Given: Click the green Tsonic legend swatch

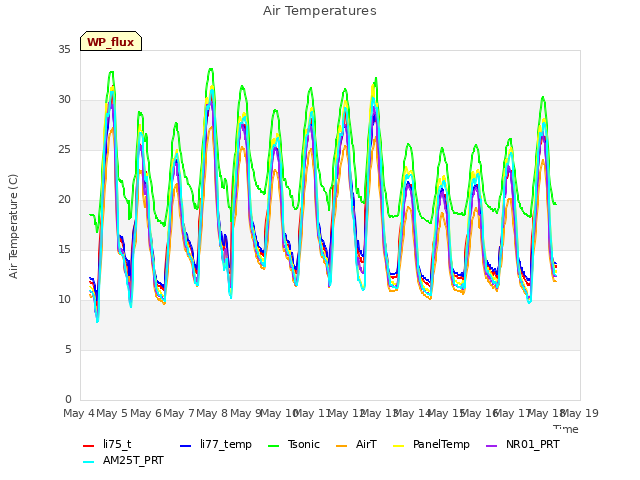Looking at the screenshot, I should [x=273, y=446].
